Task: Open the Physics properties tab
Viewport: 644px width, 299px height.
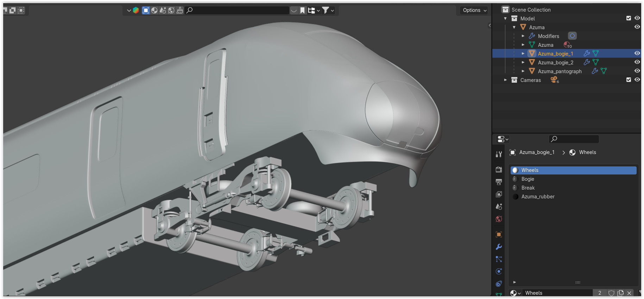Action: coord(499,271)
